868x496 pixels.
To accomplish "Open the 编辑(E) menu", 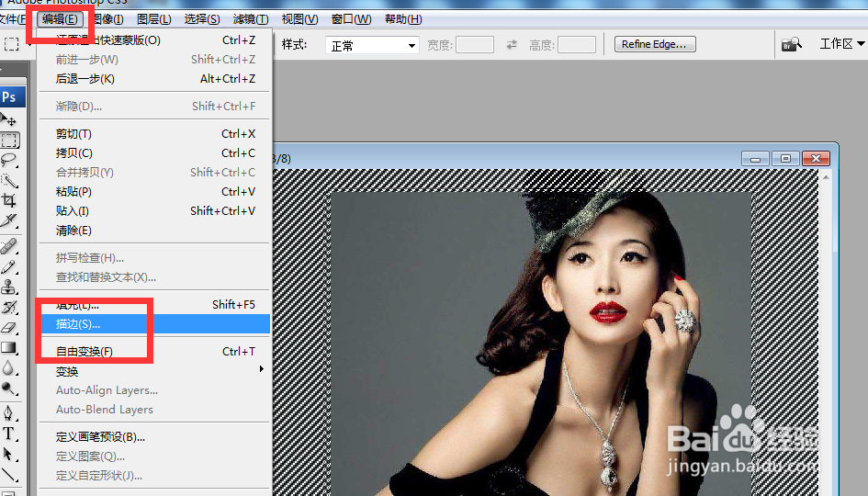I will tap(60, 19).
